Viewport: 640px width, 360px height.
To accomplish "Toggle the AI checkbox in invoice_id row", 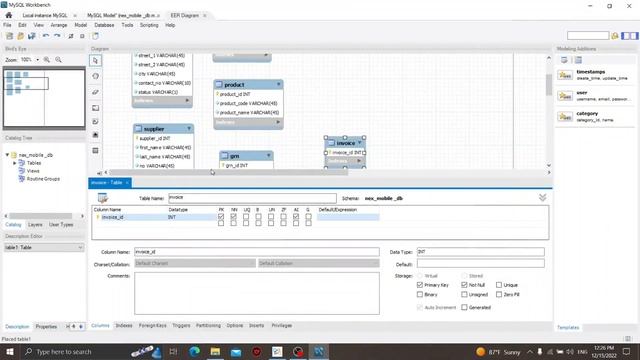I will 296,217.
